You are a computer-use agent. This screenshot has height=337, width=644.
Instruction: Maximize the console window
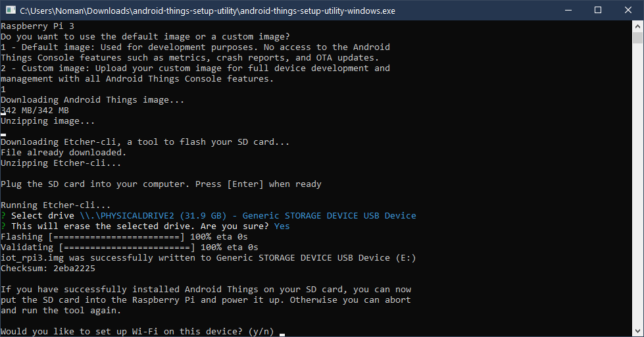pyautogui.click(x=597, y=11)
